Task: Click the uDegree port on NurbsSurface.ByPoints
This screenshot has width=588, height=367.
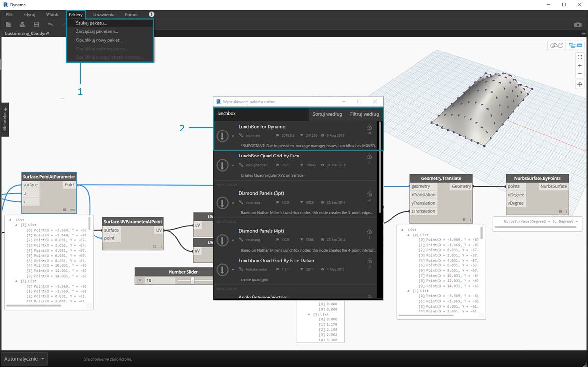Action: coord(516,195)
